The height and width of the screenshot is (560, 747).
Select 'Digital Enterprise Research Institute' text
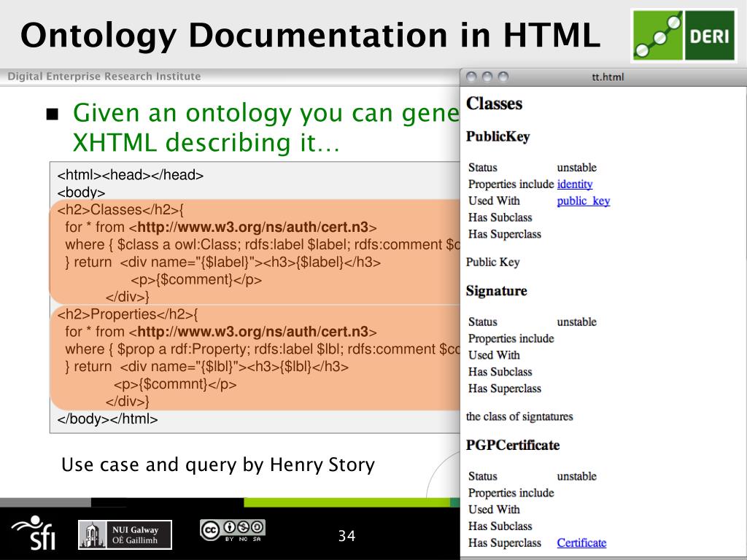click(x=104, y=77)
